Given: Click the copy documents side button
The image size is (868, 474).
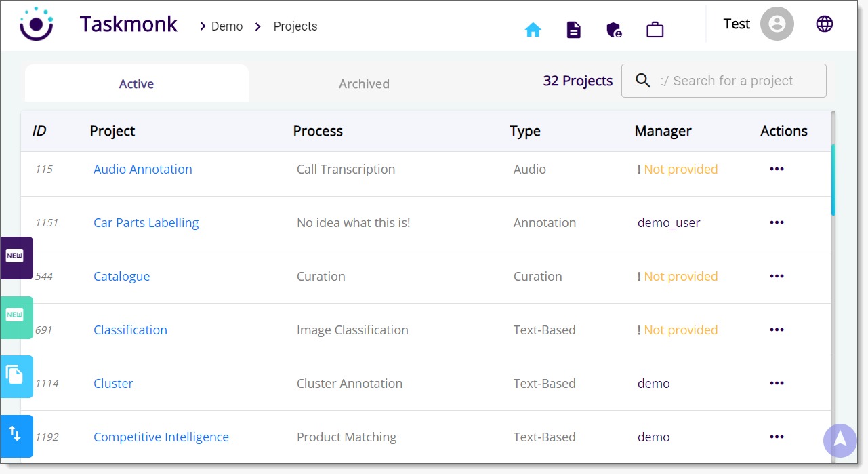Looking at the screenshot, I should pos(16,376).
